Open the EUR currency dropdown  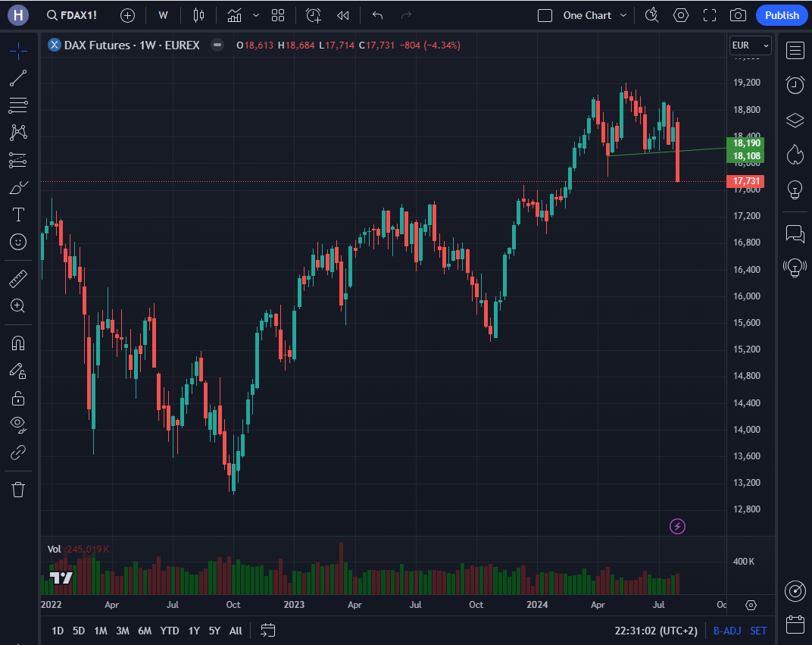pos(749,45)
